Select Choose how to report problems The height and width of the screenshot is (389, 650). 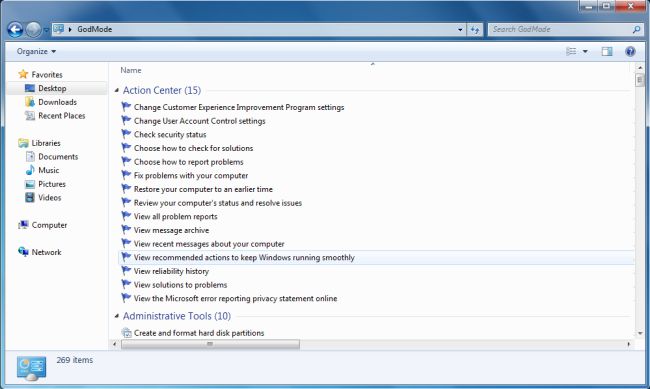coord(189,162)
